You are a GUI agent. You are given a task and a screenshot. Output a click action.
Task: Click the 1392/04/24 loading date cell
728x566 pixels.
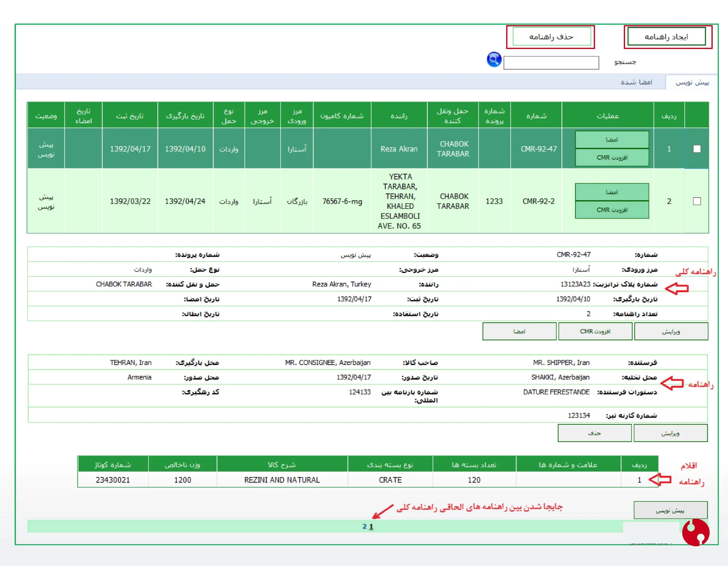click(185, 201)
